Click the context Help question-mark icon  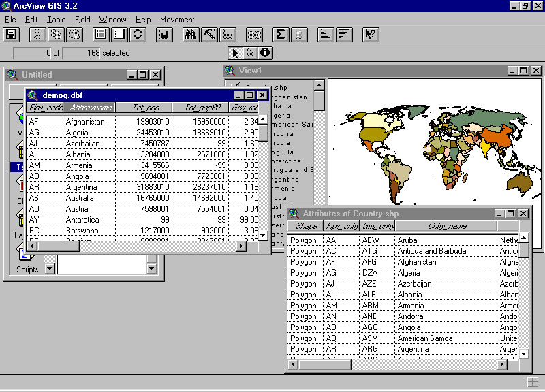coord(370,34)
